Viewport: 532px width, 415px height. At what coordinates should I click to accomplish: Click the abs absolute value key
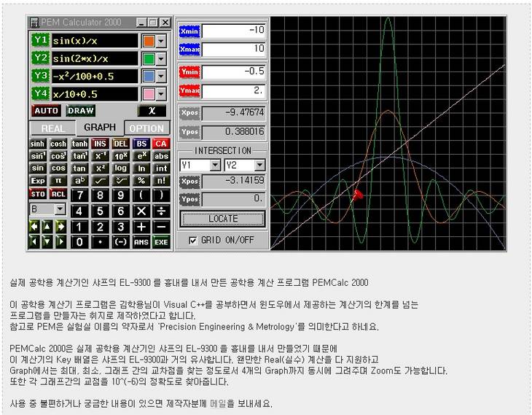pyautogui.click(x=161, y=156)
